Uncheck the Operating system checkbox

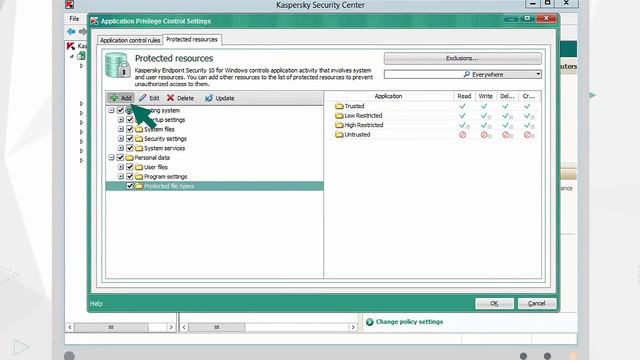pos(120,110)
